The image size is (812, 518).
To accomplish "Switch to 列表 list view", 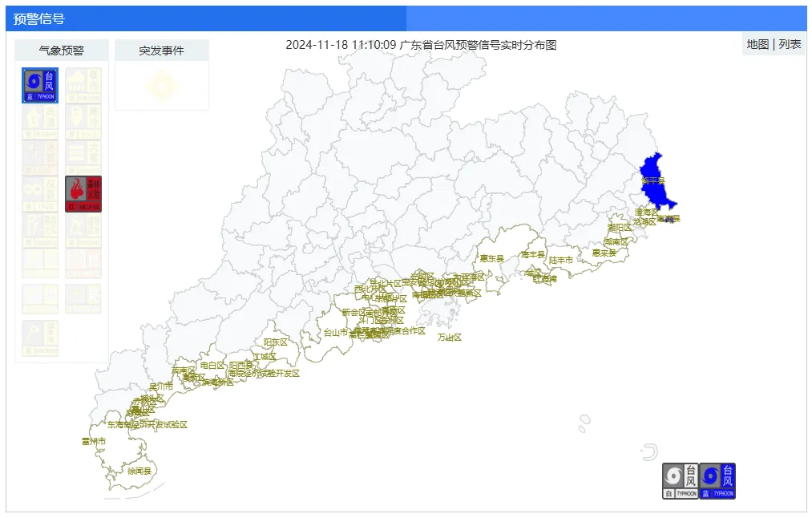I will pos(790,45).
